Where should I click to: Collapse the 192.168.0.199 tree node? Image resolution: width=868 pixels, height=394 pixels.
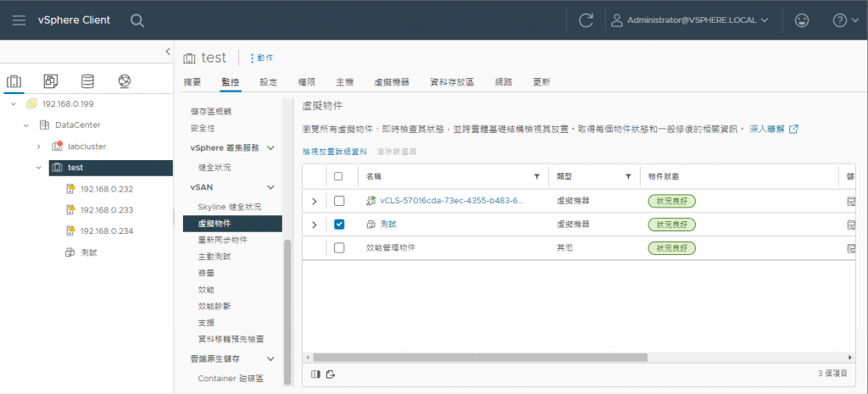(14, 104)
